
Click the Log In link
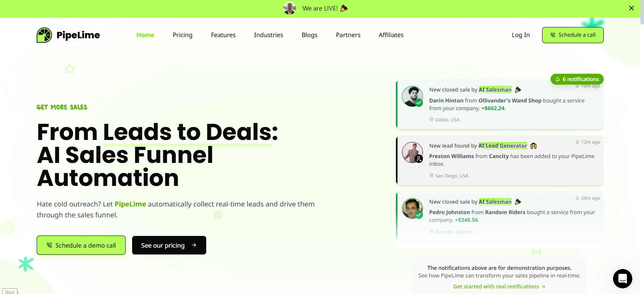click(521, 35)
